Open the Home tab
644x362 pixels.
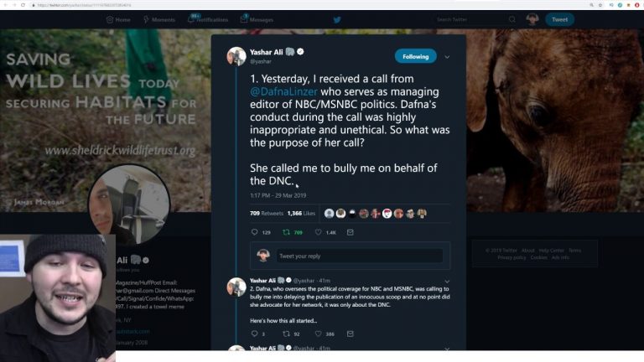point(118,19)
